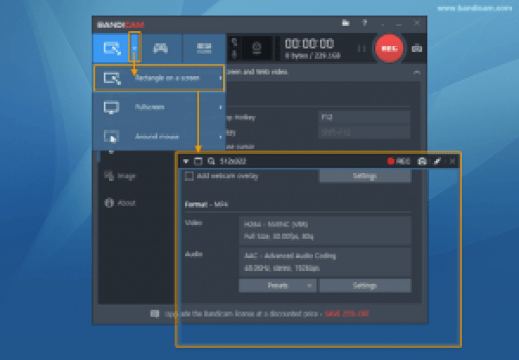Pause recording with the pause button

(x=361, y=49)
